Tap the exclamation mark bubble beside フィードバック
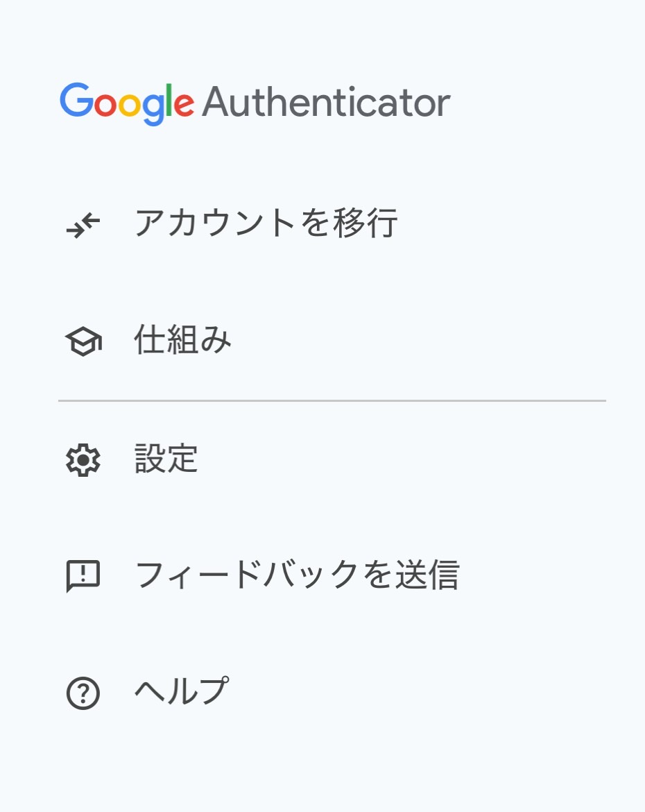Viewport: 645px width, 812px height. 83,576
